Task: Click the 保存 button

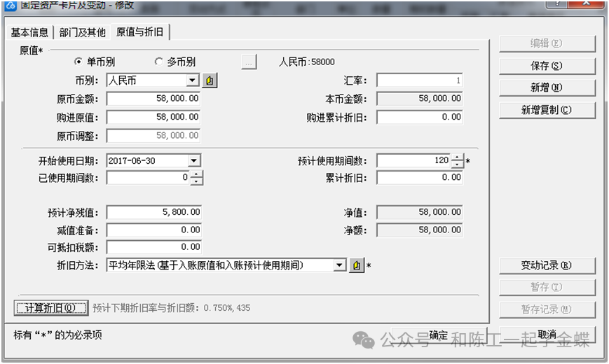Action: pos(547,66)
